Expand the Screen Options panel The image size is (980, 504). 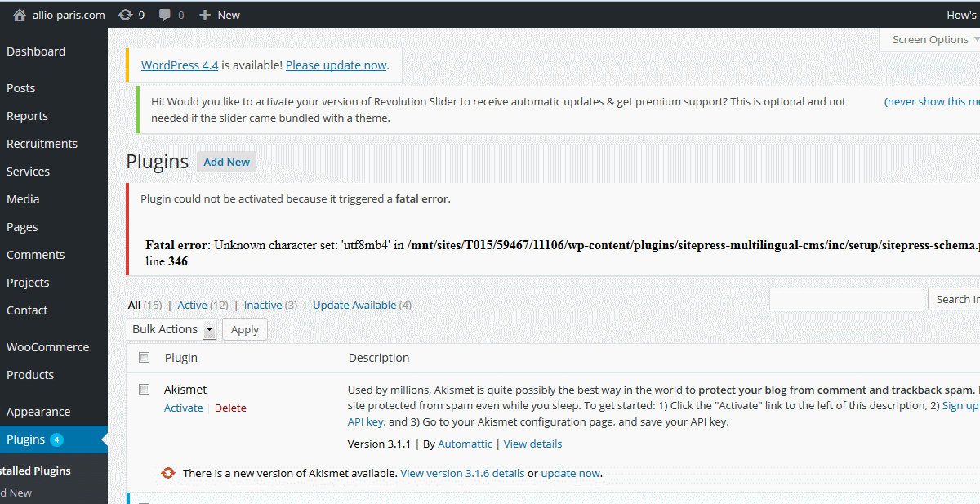(x=930, y=39)
